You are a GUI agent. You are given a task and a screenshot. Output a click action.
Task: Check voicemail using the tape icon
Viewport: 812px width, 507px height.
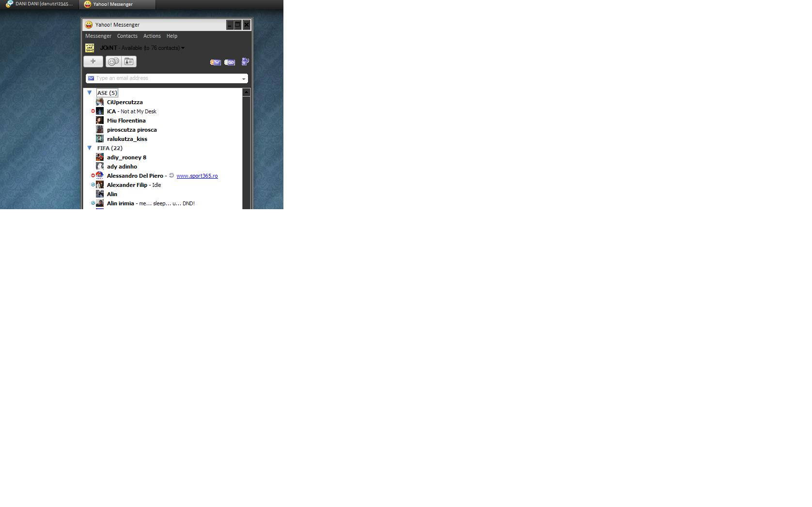tap(230, 62)
